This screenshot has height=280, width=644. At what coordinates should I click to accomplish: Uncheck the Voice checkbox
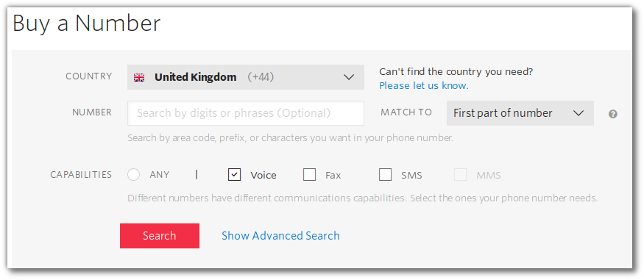[x=234, y=175]
